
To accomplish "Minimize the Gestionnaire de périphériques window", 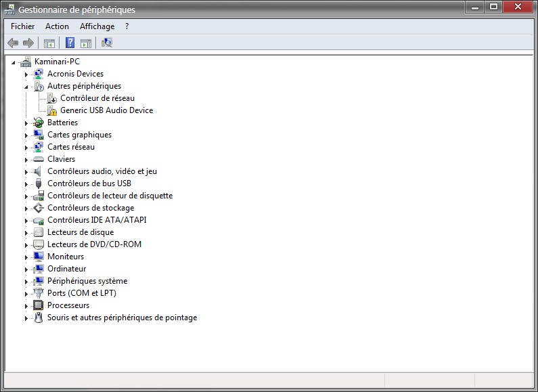I will point(475,7).
